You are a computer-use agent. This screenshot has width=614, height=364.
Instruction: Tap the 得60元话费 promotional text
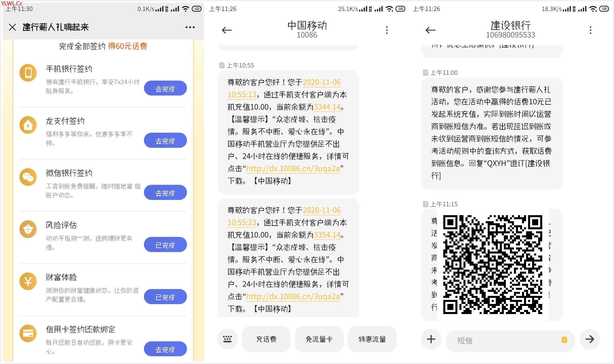pyautogui.click(x=127, y=46)
